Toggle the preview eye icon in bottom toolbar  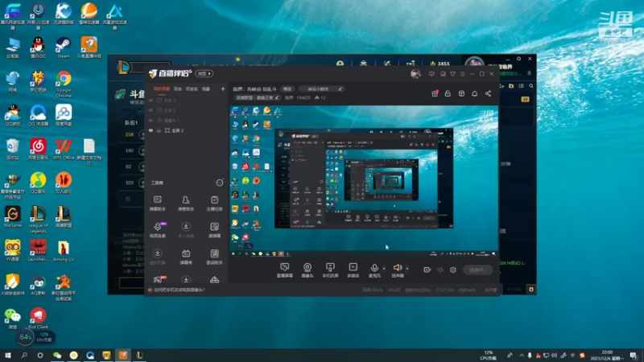440,269
